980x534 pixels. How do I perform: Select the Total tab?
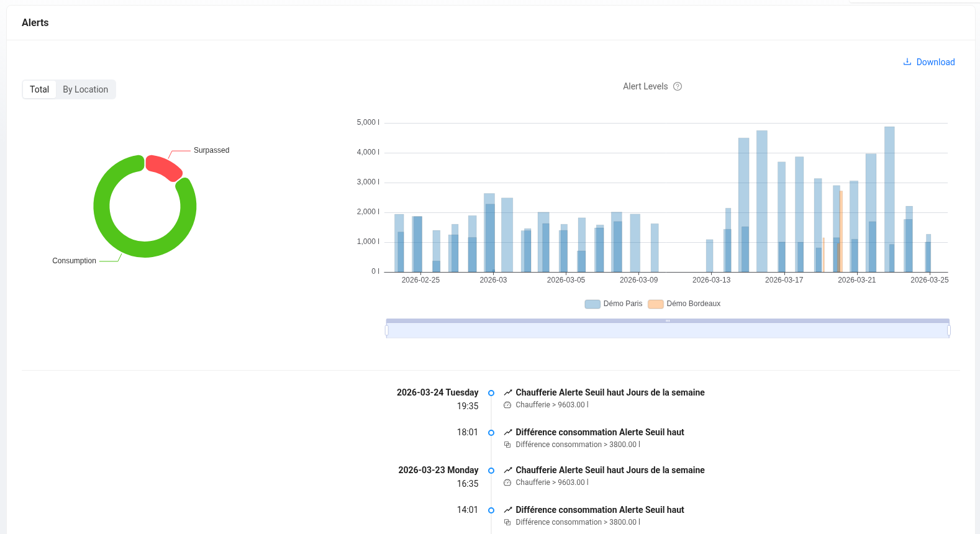coord(39,89)
